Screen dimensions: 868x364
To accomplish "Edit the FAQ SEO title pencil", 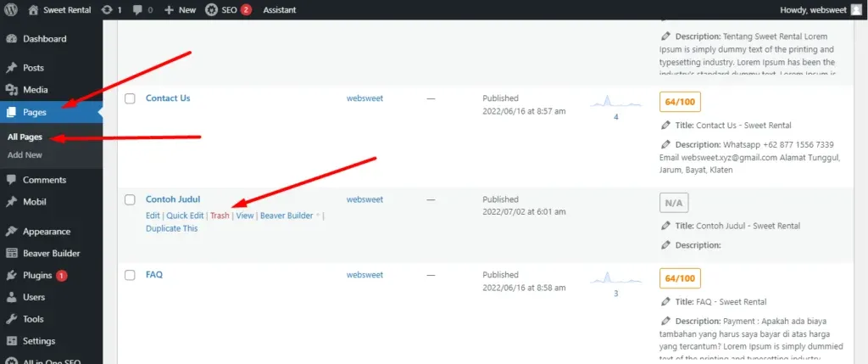I will [665, 302].
